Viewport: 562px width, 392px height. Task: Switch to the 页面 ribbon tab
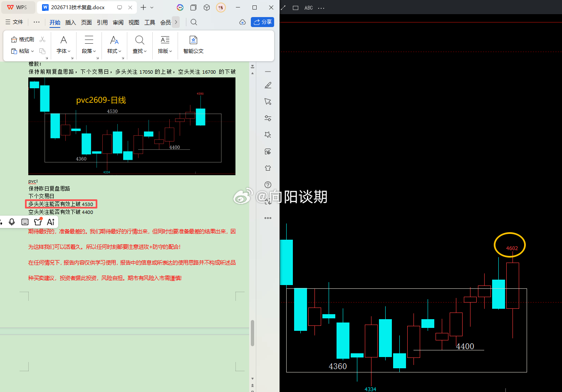coord(87,22)
